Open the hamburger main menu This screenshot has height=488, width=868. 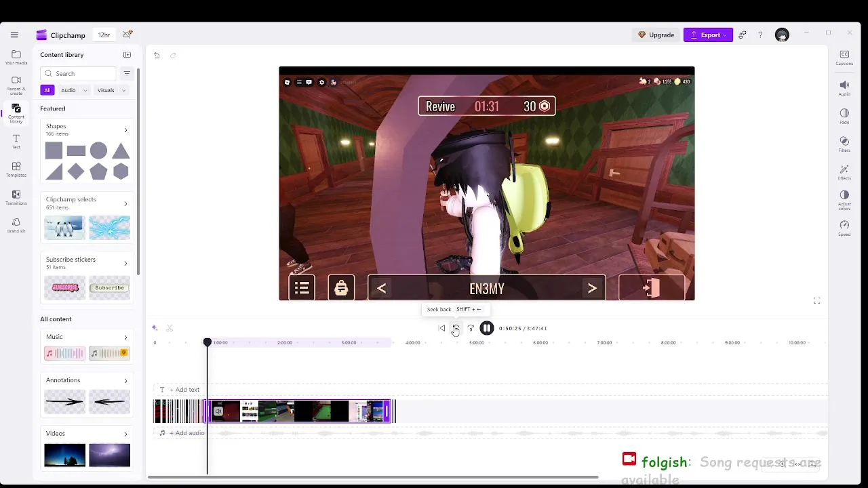[x=14, y=35]
